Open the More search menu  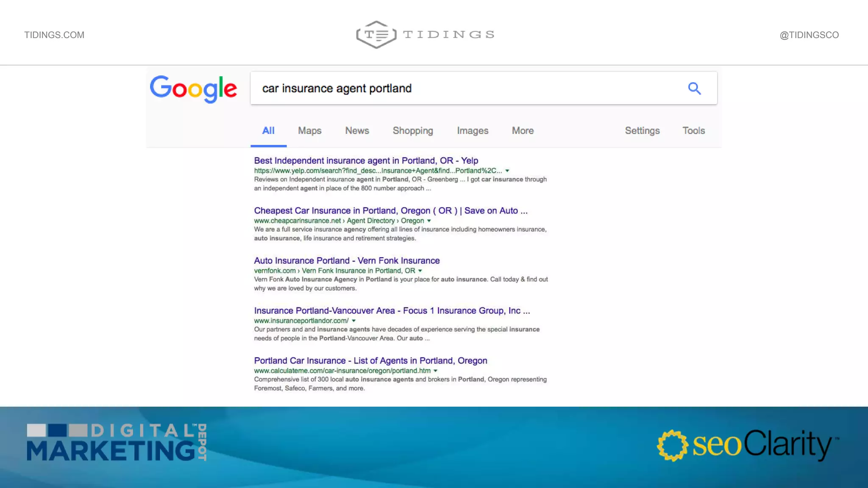522,130
